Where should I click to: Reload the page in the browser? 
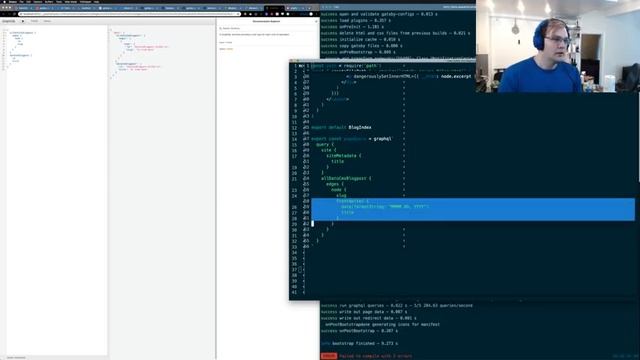pos(14,14)
